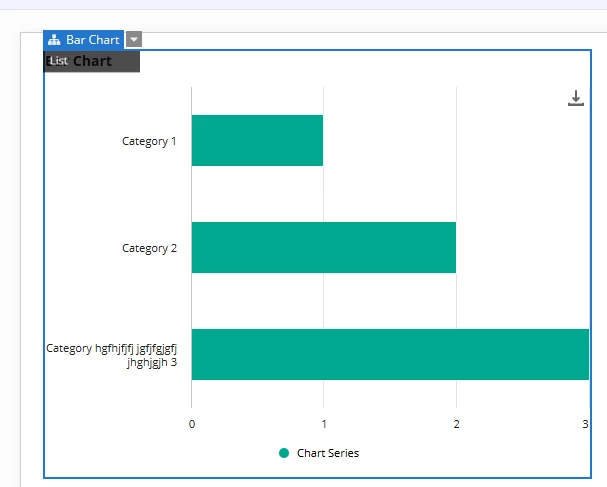Click the hierarchy icon beside Bar Chart
The image size is (607, 487).
pyautogui.click(x=54, y=40)
